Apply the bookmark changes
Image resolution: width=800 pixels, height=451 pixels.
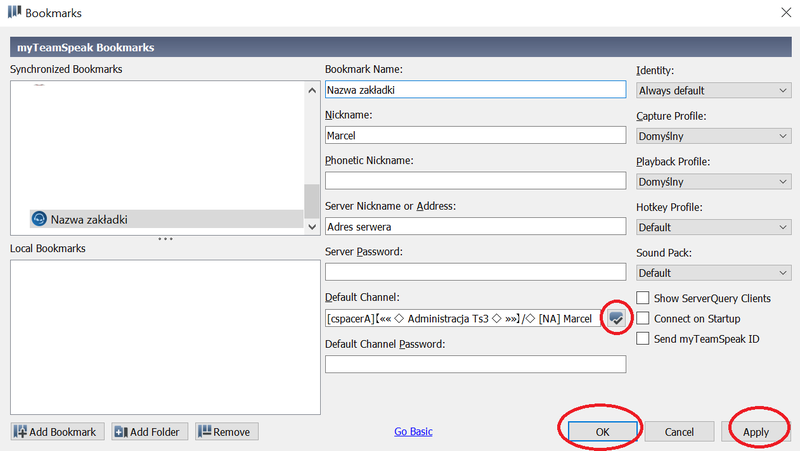click(756, 432)
